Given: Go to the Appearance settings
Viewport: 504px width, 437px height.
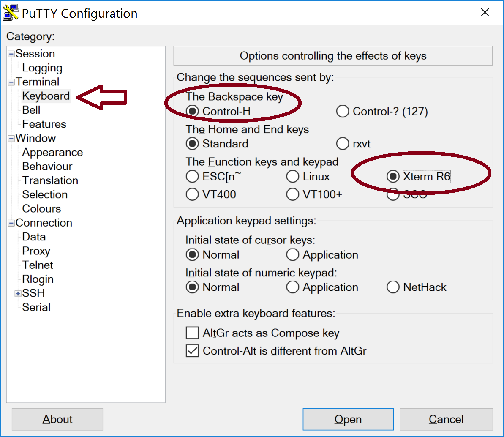Looking at the screenshot, I should (52, 153).
